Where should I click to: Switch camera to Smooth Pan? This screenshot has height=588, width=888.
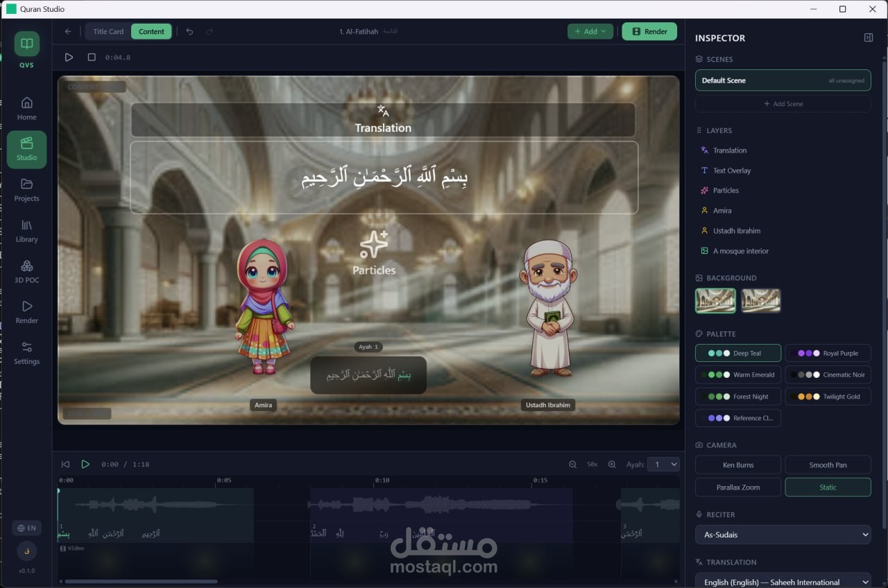point(828,465)
